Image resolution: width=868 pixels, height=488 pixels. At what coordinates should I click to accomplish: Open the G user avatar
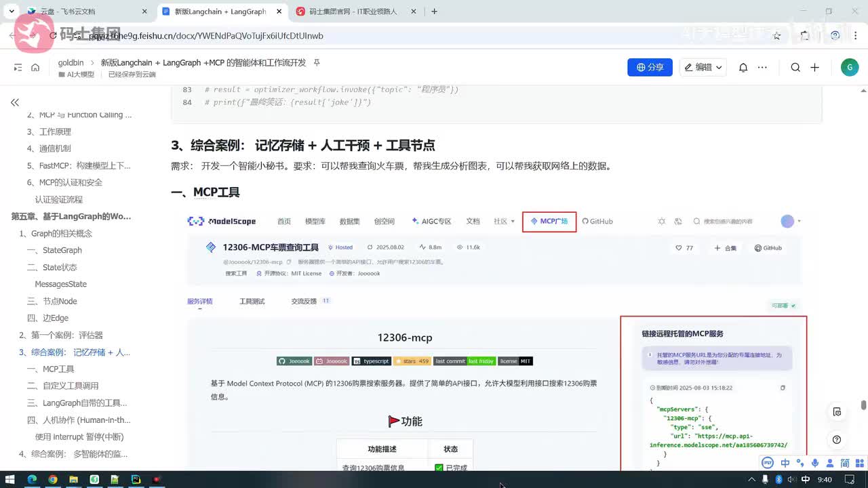click(x=850, y=67)
